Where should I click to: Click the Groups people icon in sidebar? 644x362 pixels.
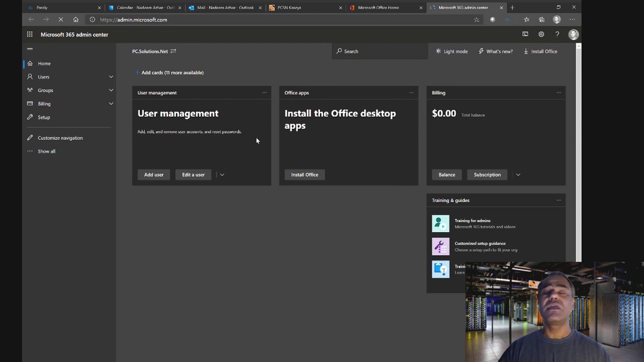point(30,90)
